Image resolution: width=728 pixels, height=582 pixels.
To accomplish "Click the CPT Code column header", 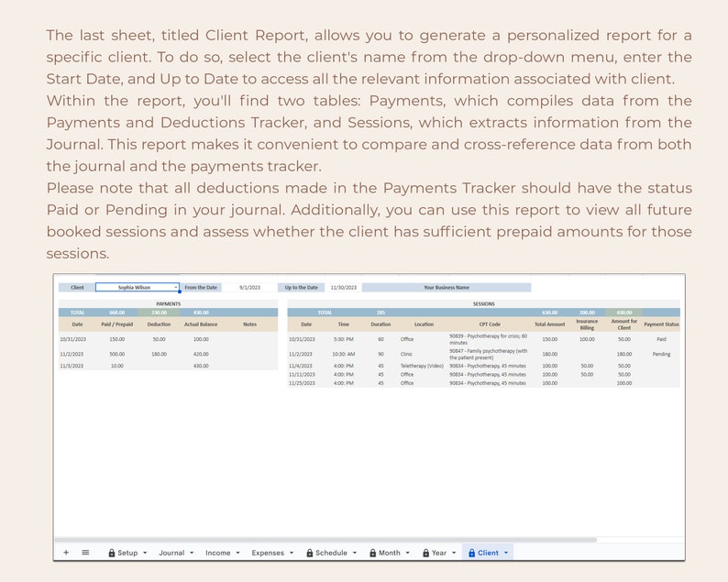I will (x=490, y=324).
